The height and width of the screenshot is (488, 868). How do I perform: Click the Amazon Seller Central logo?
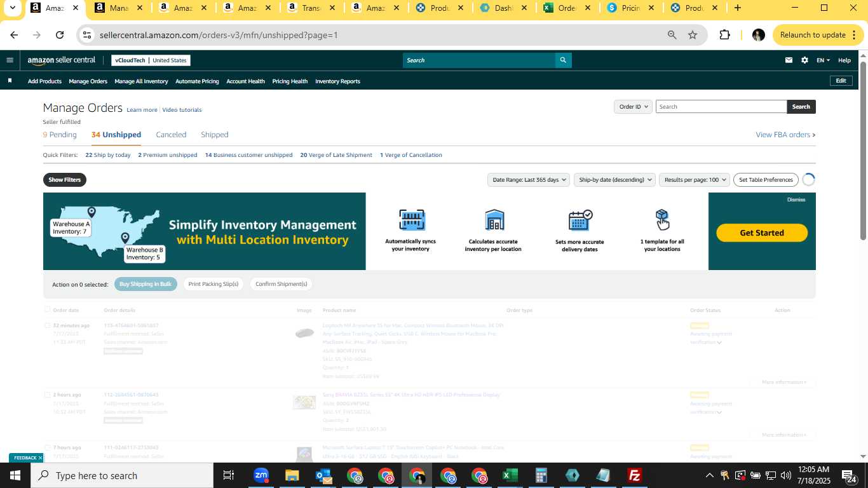tap(62, 60)
